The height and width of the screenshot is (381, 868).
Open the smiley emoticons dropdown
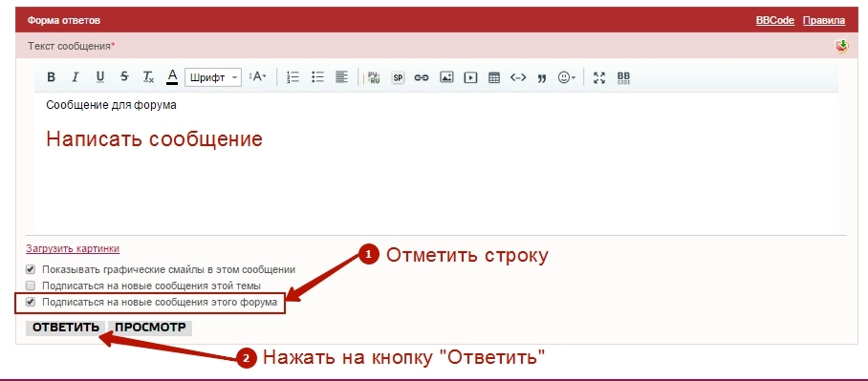[x=567, y=77]
